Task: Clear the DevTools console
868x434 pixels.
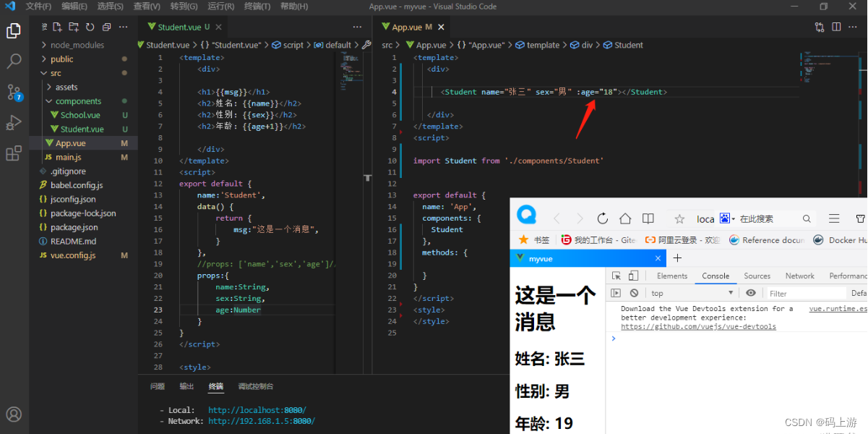Action: (634, 293)
